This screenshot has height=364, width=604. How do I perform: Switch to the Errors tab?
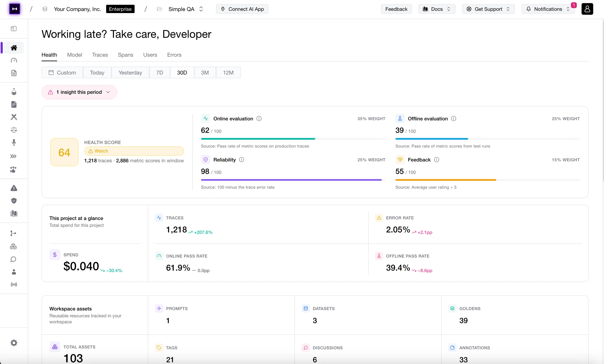(x=174, y=55)
